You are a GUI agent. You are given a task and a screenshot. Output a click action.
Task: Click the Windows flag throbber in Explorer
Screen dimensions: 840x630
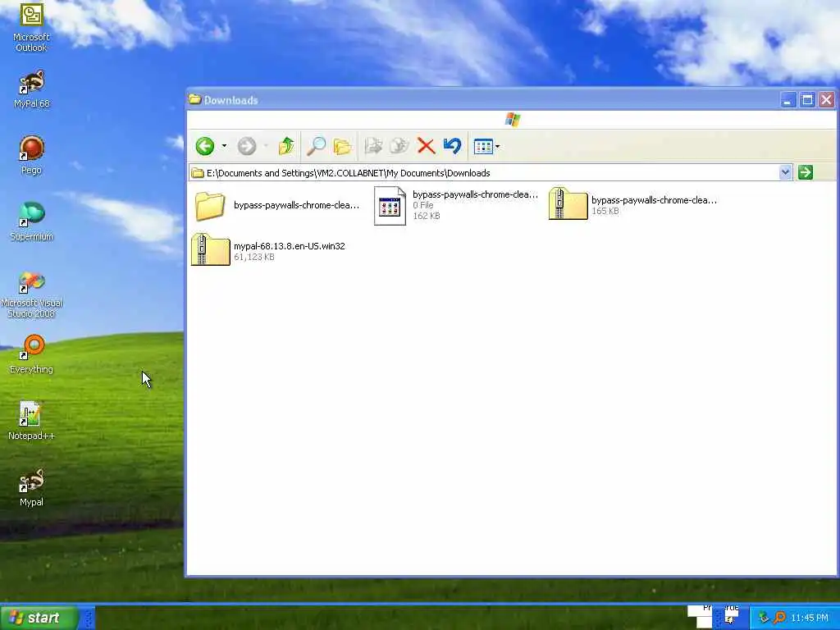click(x=512, y=120)
